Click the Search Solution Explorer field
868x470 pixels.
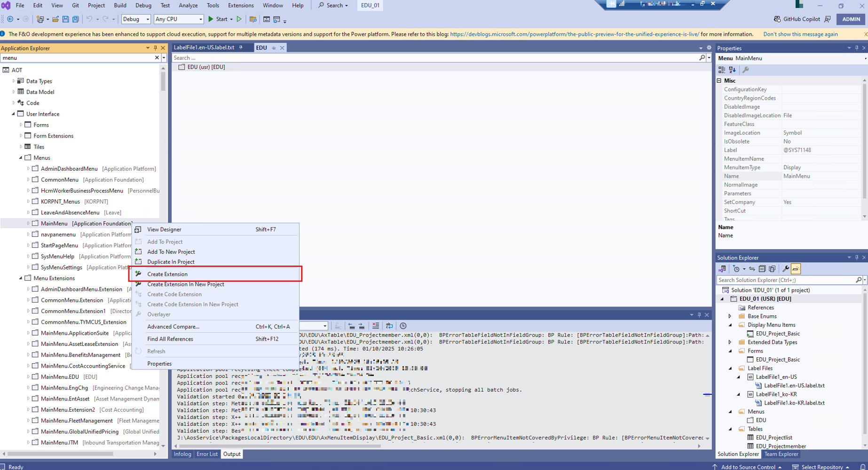click(786, 280)
